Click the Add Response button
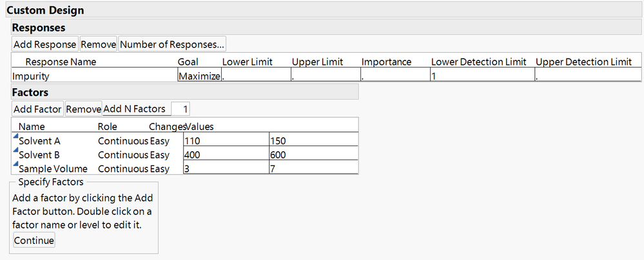Screen dimensions: 644x260 tap(45, 44)
